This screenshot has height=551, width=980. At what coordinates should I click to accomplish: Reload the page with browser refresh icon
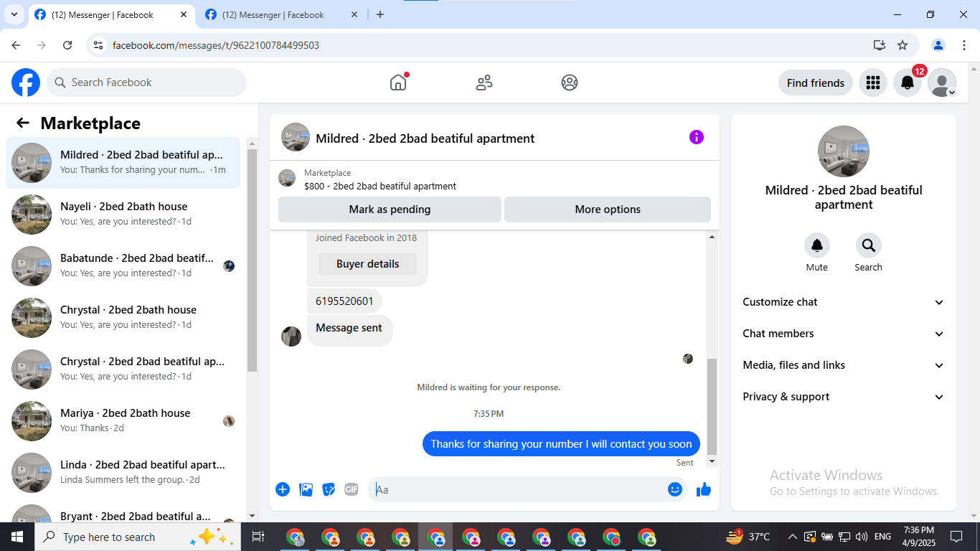click(x=67, y=45)
